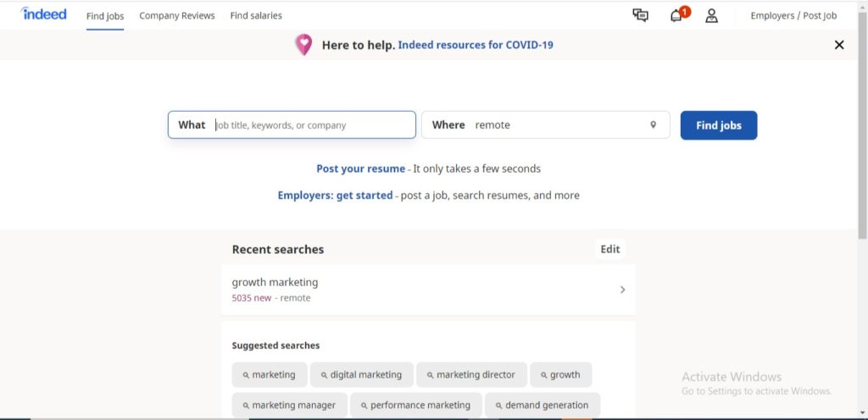Viewport: 868px width, 420px height.
Task: Open growth marketing recent search
Action: (428, 290)
